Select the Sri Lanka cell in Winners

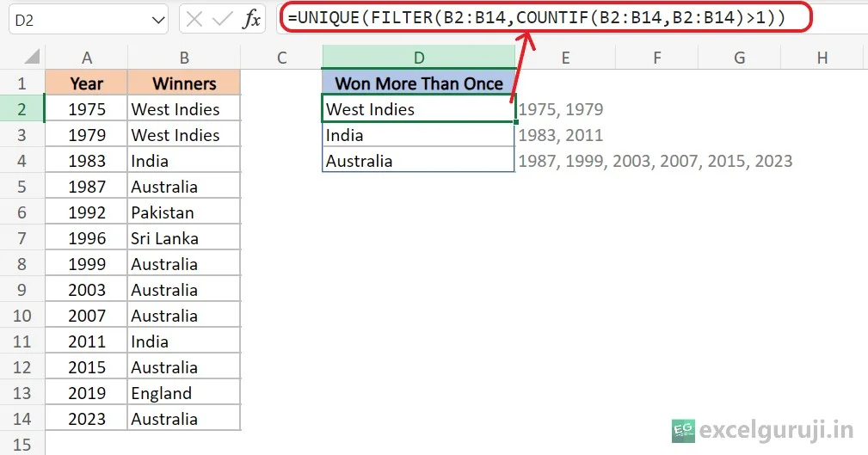pos(184,238)
